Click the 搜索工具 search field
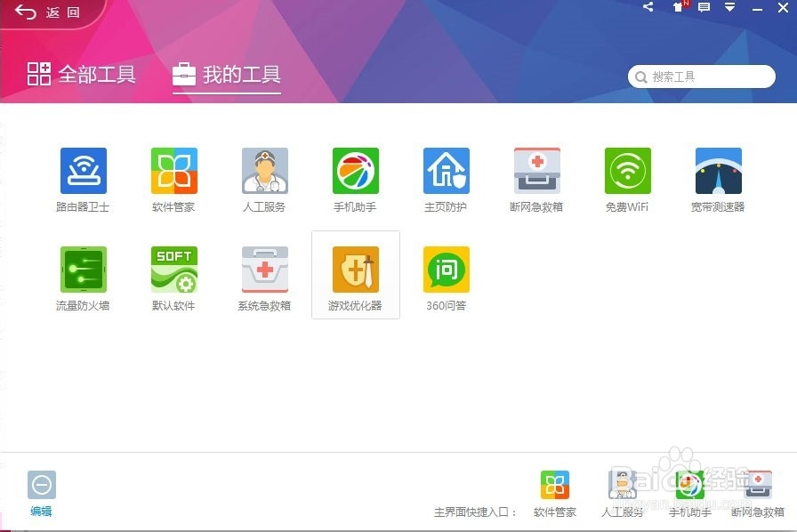 [702, 77]
